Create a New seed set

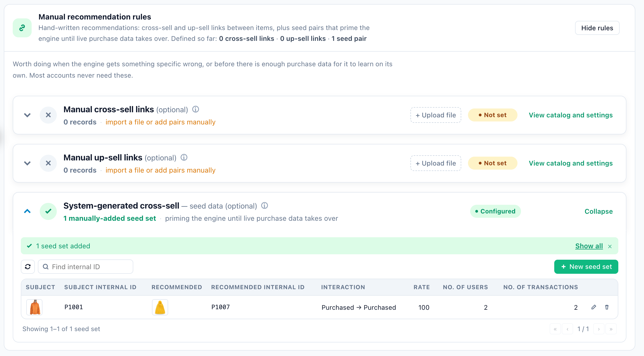click(x=586, y=267)
